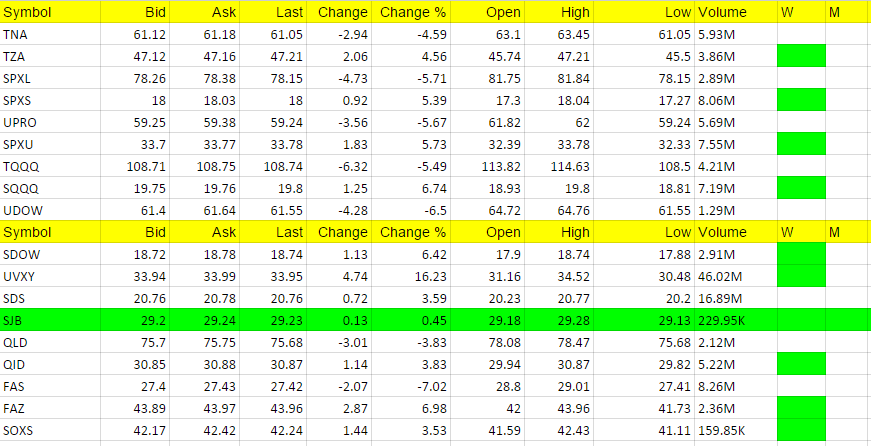Click the UVXY symbol cell
Screen dimensions: 871x446
[50, 276]
